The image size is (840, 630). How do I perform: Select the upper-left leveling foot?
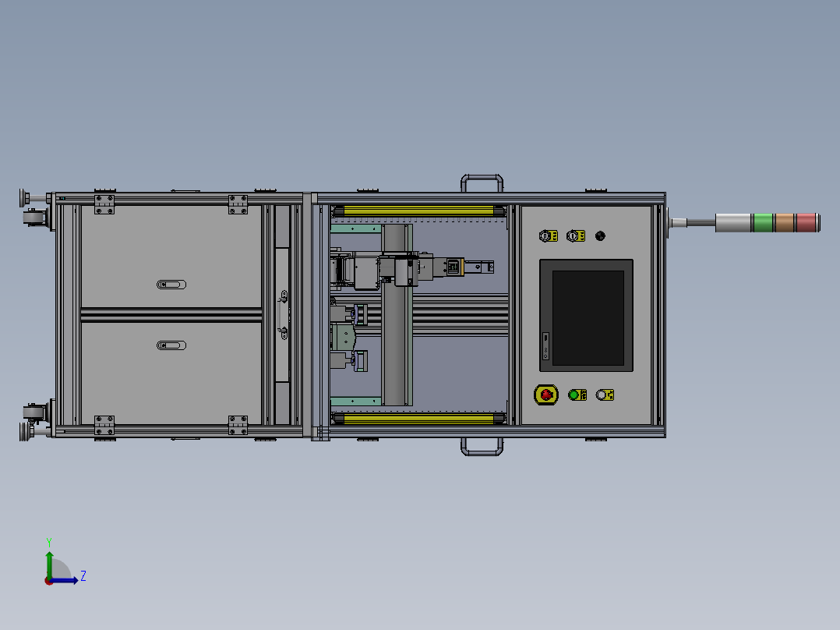point(24,197)
